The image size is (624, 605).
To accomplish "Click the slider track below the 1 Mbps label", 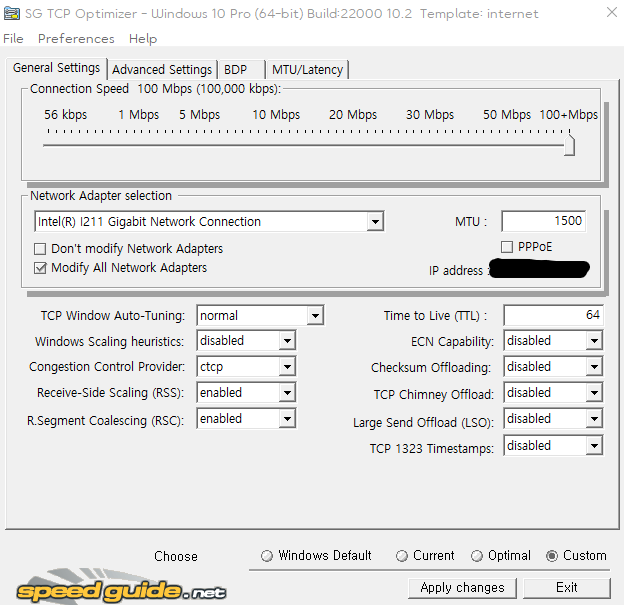I will [138, 145].
